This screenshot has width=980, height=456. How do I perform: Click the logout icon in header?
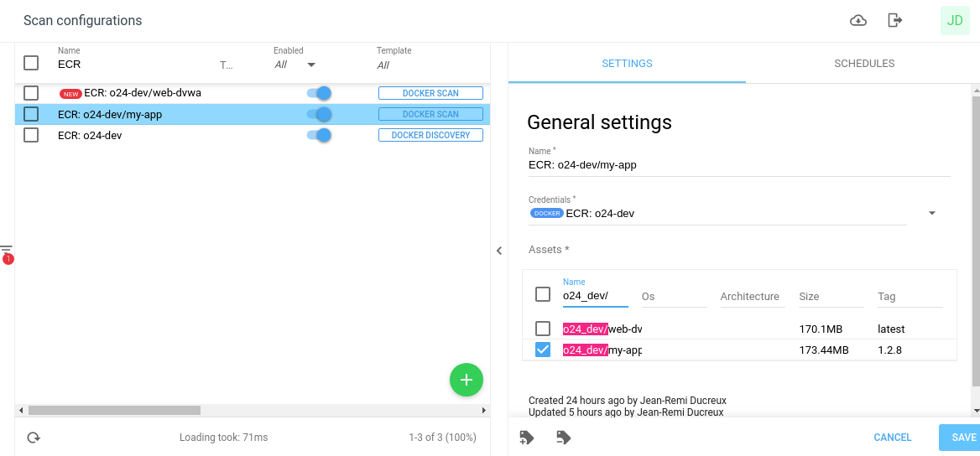(x=895, y=21)
